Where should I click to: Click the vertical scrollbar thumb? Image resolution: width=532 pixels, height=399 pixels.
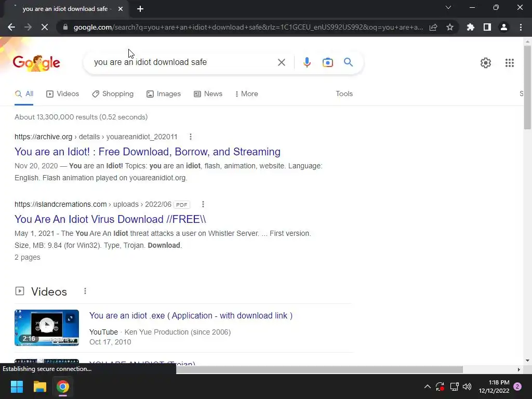527,87
